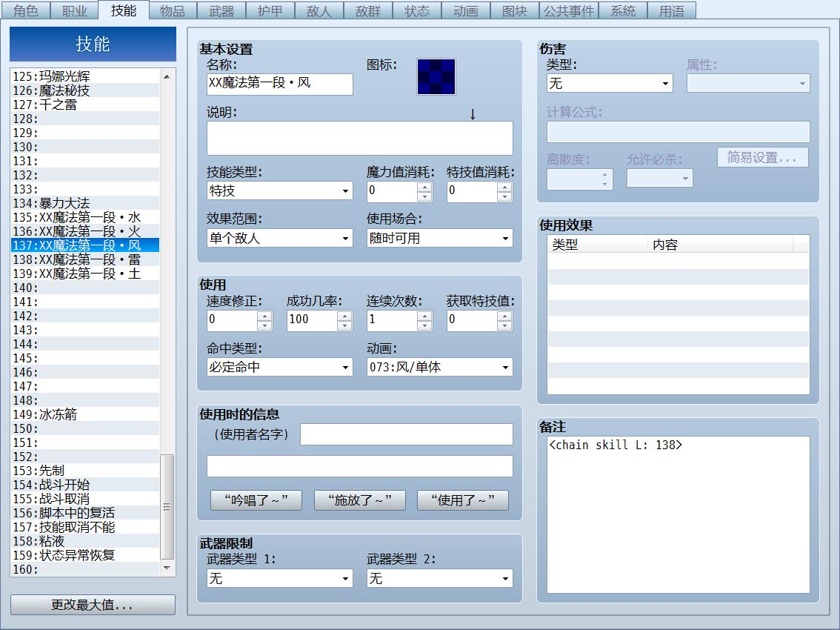Image resolution: width=840 pixels, height=630 pixels.
Task: Click the 名称 input field
Action: point(280,84)
